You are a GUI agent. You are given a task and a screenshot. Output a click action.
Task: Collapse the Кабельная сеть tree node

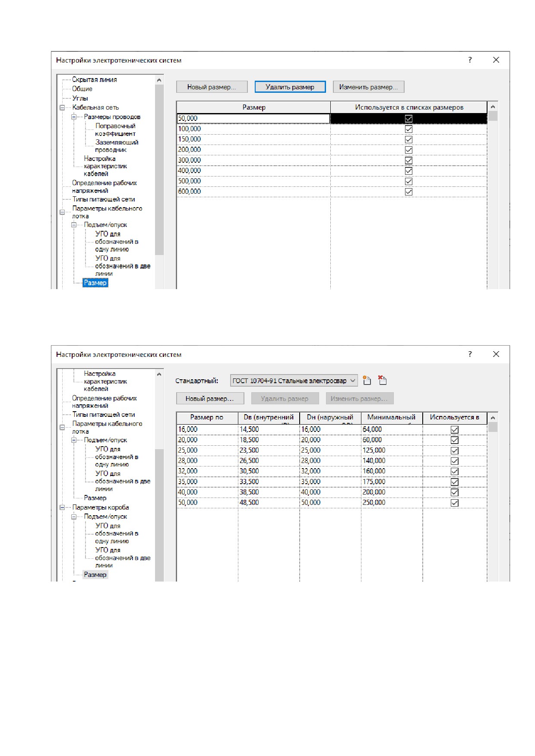[x=62, y=107]
